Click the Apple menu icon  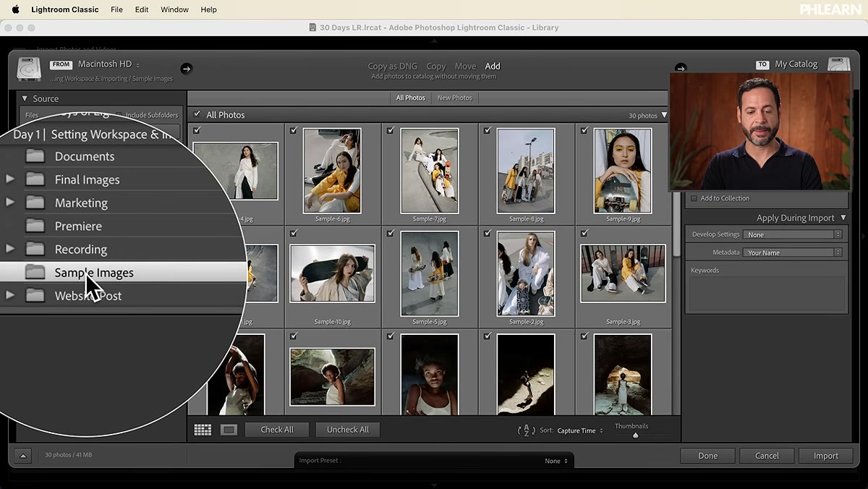pos(15,9)
